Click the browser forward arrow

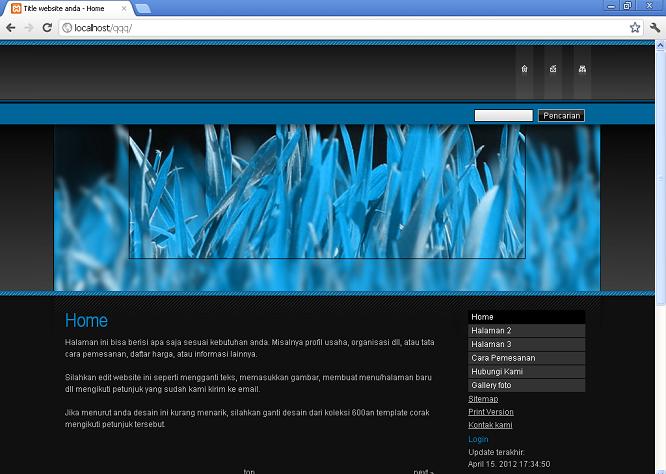pos(29,28)
